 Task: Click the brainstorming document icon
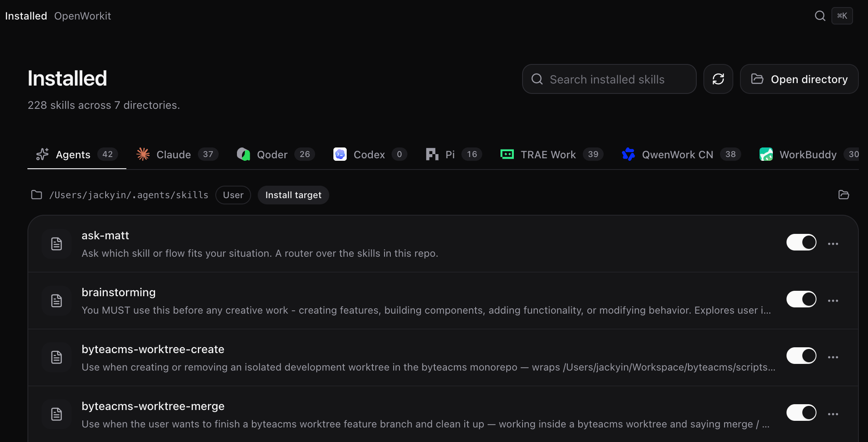pos(57,301)
